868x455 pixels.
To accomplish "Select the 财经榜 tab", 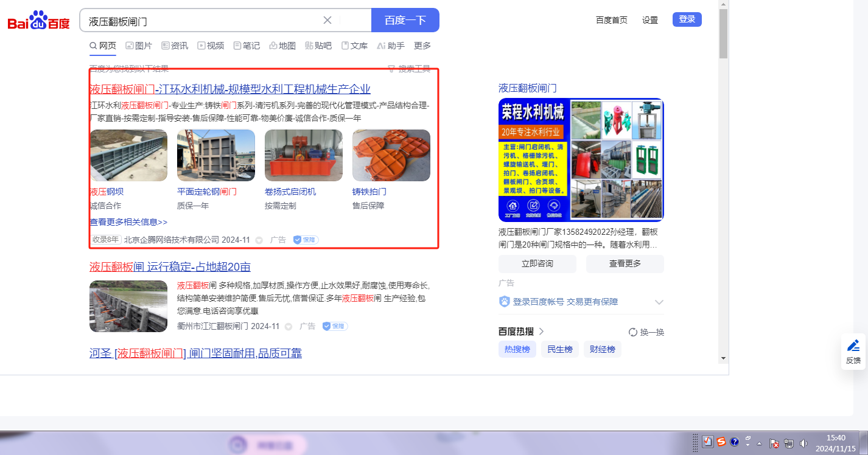I will (x=603, y=349).
